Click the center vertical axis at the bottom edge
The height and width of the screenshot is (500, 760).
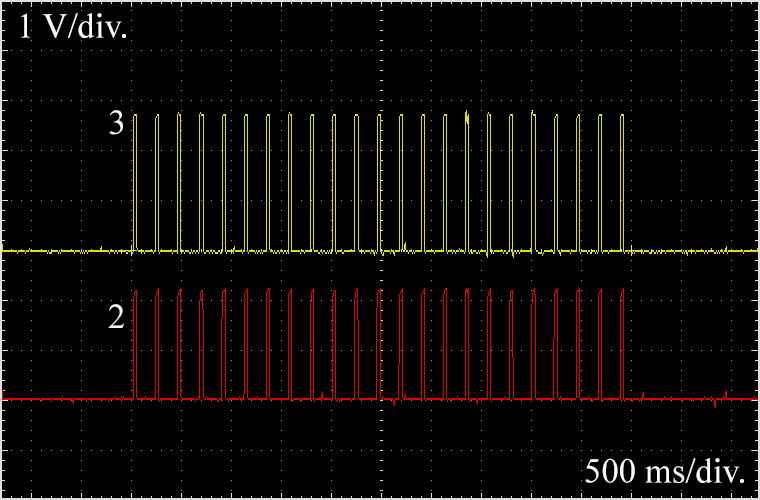click(x=380, y=494)
